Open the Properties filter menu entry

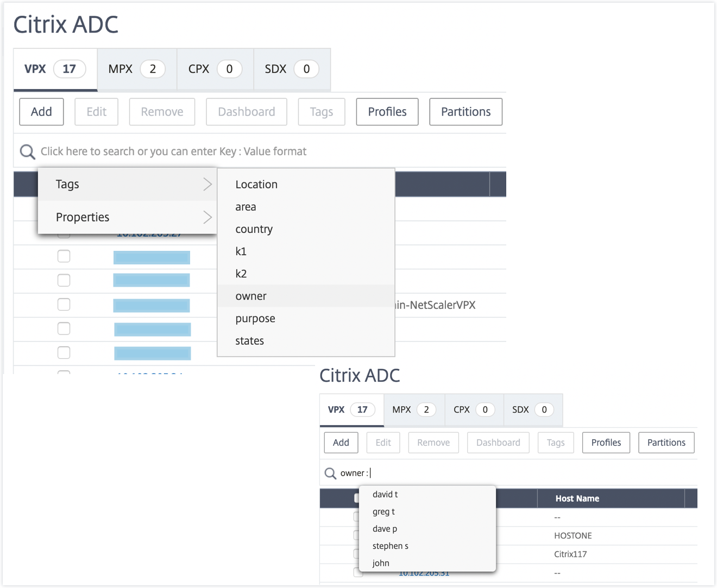(127, 217)
